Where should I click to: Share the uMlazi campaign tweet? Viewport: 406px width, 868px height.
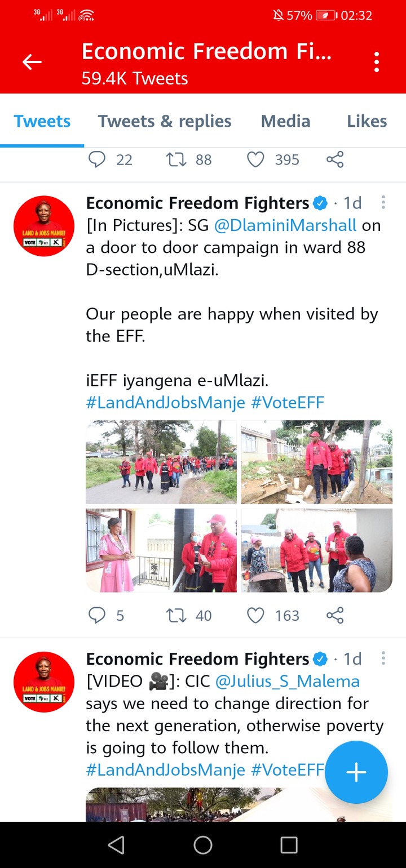335,615
